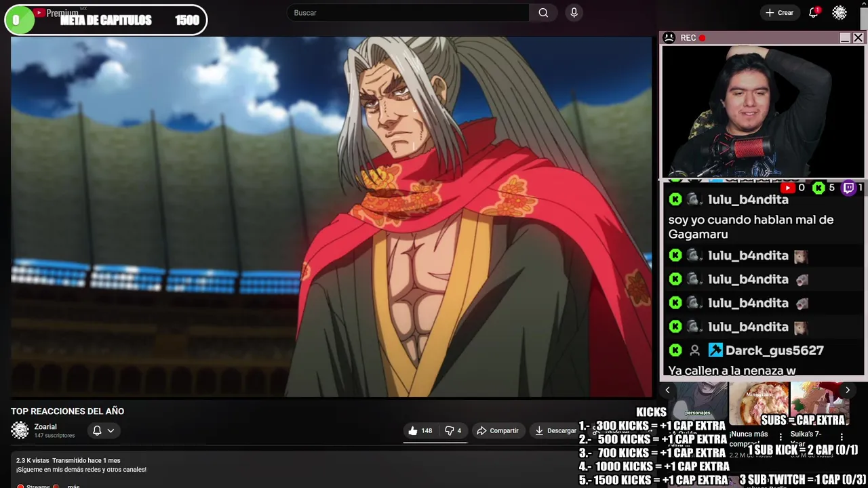Expand subscription notification bell dropdown

[104, 430]
